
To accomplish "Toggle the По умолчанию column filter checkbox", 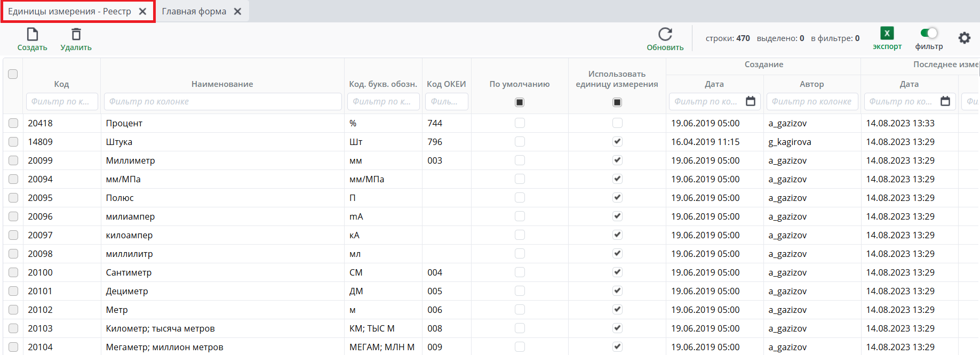I will [x=520, y=102].
